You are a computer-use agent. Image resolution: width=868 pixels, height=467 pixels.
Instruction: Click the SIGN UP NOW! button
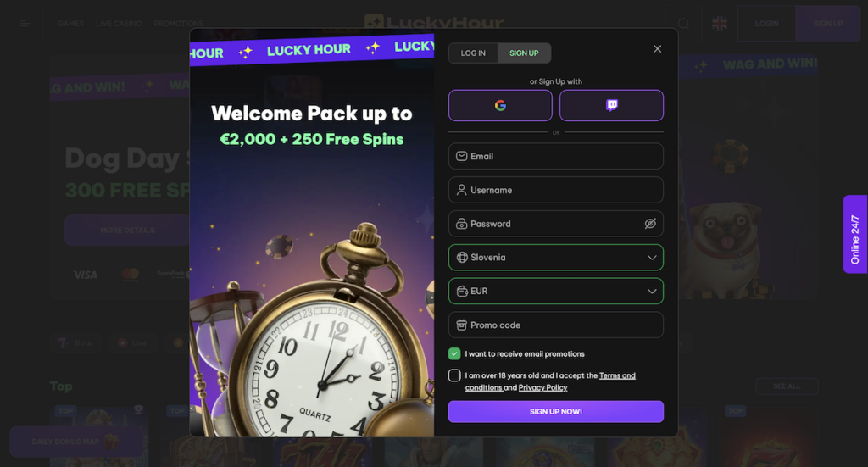[556, 412]
